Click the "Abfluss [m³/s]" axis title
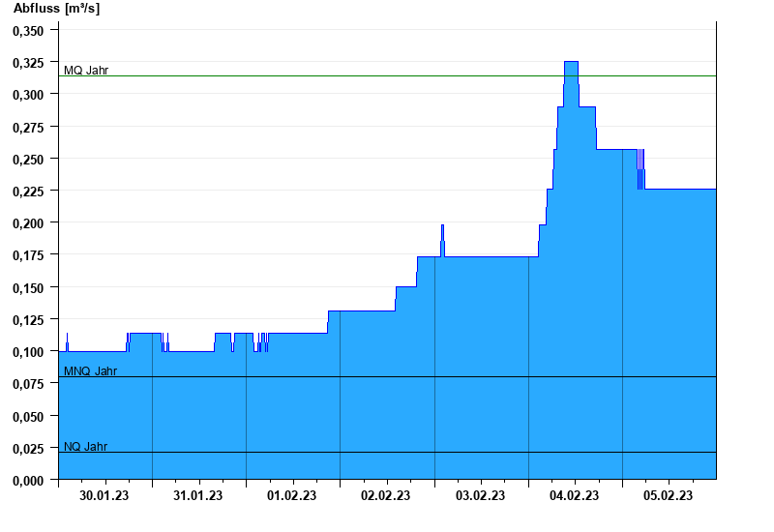 click(56, 9)
